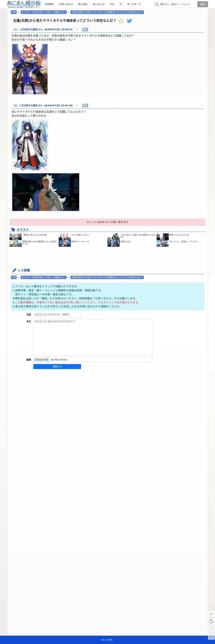Focus the 本文 text area
215x644 pixels.
93,337
